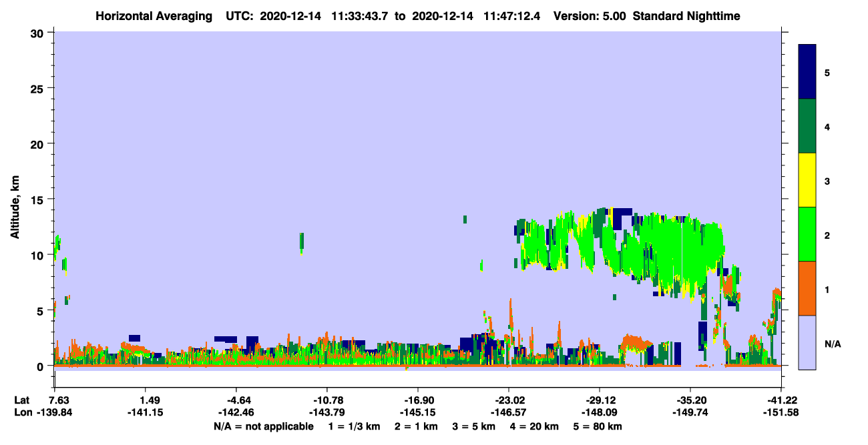868x445 pixels.
Task: Click the longitude value -145.15
Action: [x=418, y=412]
